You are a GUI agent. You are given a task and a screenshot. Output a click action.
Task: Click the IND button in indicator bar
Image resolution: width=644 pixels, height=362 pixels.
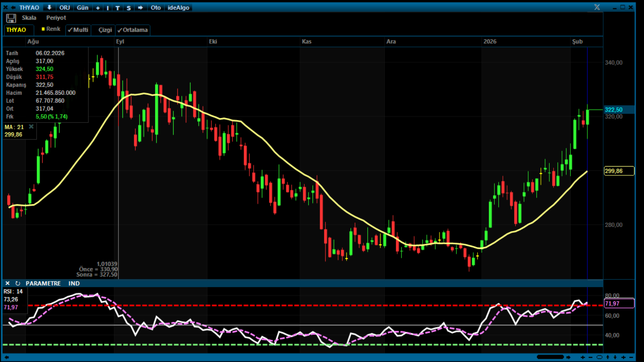(74, 283)
